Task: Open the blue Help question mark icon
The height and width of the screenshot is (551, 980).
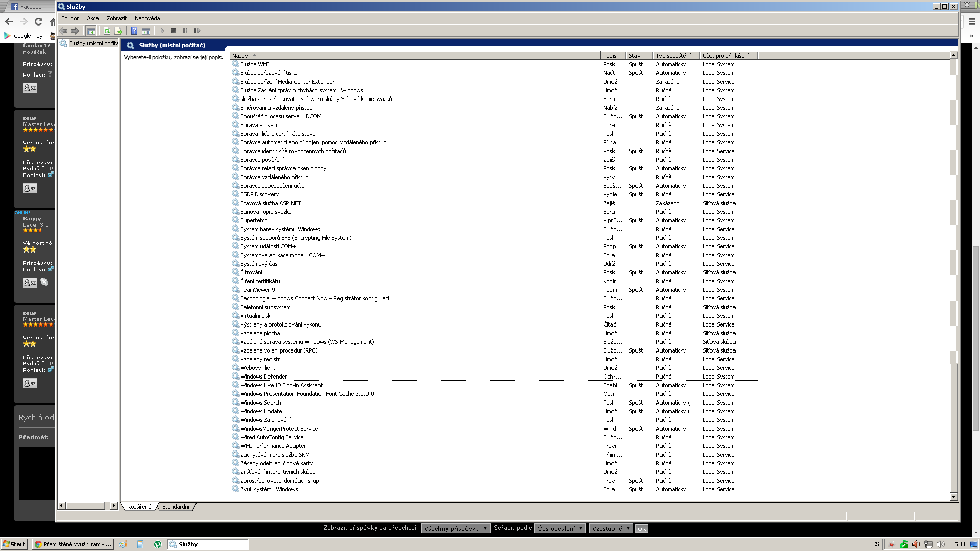Action: [134, 31]
